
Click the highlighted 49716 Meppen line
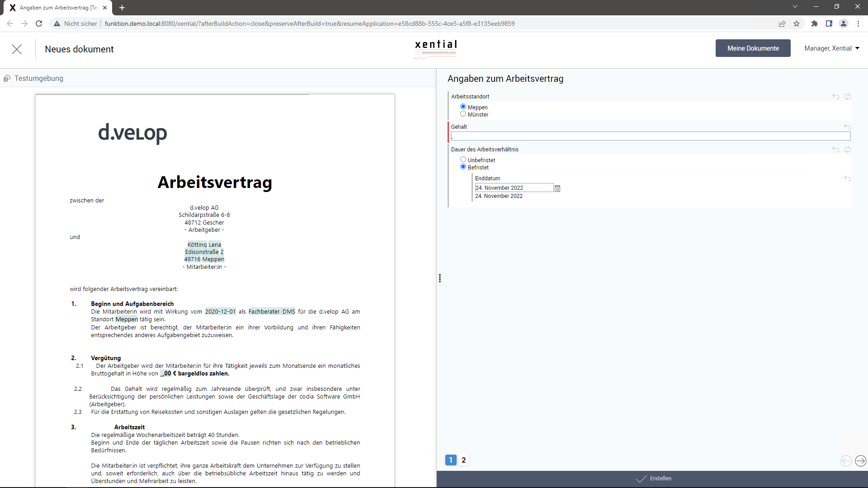click(204, 259)
